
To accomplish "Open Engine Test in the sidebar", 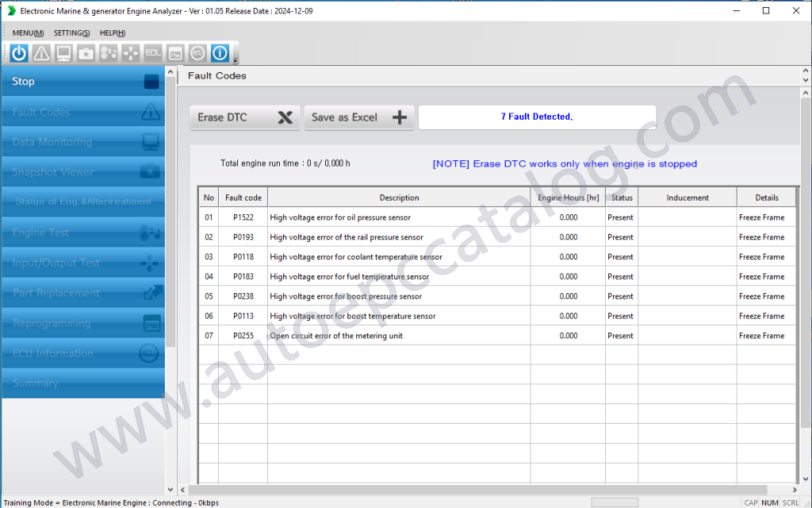I will (83, 233).
